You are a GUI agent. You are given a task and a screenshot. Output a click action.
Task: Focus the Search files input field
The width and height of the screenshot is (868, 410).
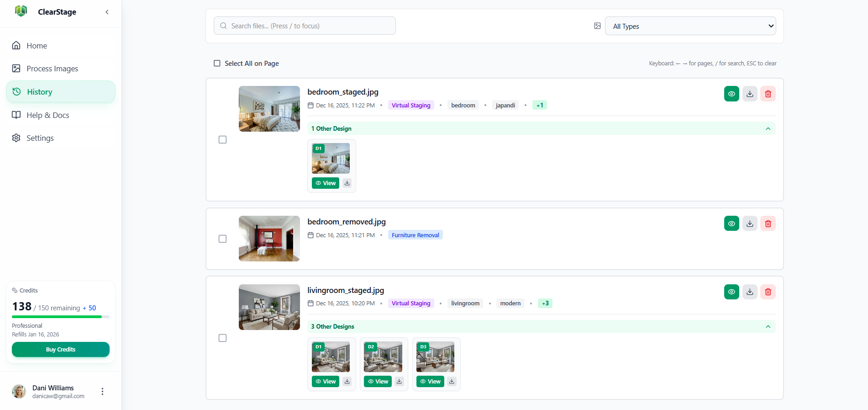305,26
